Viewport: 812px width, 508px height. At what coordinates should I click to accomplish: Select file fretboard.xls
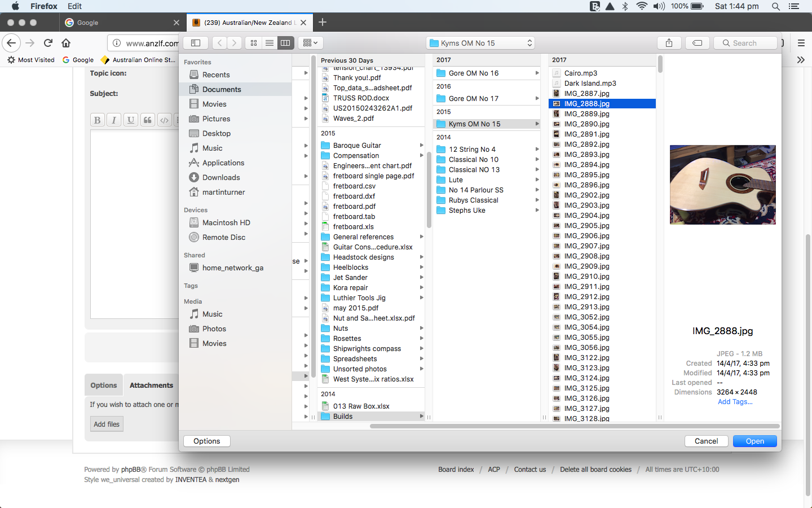coord(371,226)
